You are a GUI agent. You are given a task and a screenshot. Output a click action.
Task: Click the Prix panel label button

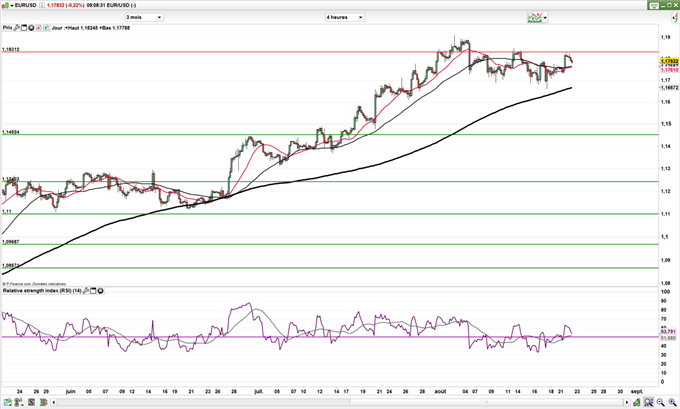[x=8, y=28]
